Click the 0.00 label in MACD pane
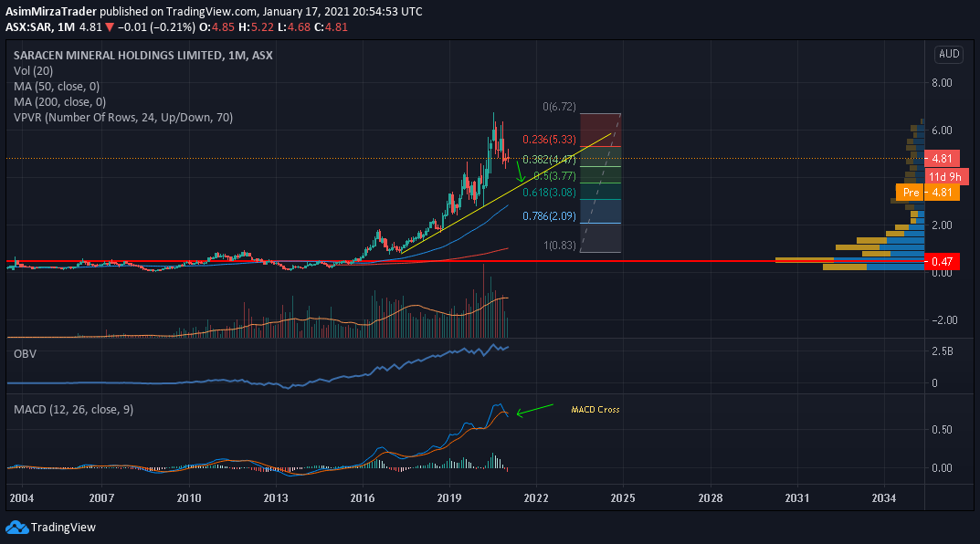Image resolution: width=980 pixels, height=544 pixels. click(942, 468)
